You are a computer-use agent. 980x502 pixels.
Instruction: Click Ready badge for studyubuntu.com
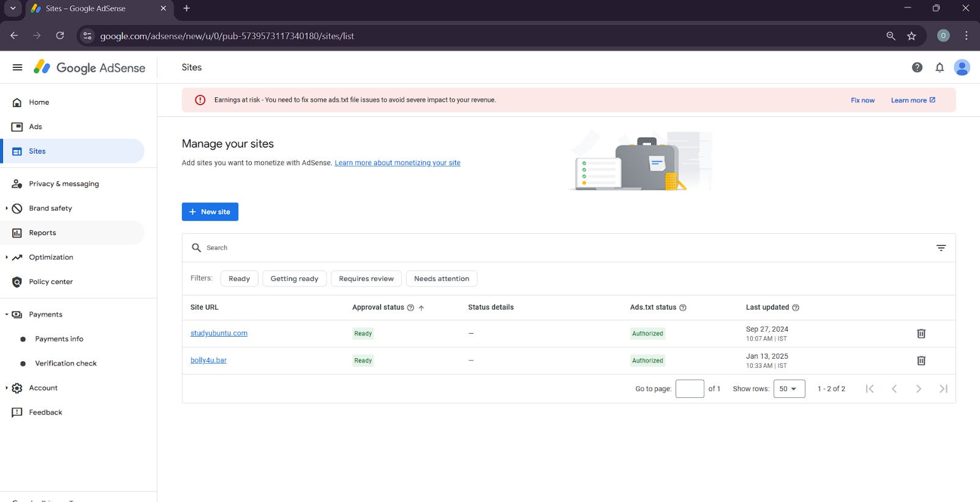click(363, 334)
